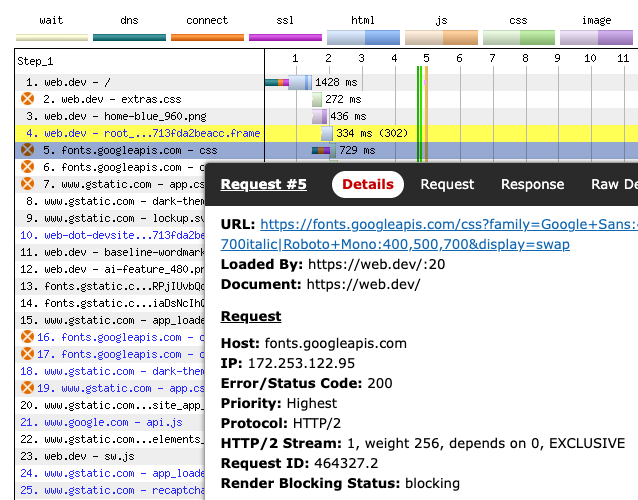Viewport: 638px width, 500px height.
Task: Select row 9 www.gstatic.com lockup.svg
Action: click(x=110, y=218)
